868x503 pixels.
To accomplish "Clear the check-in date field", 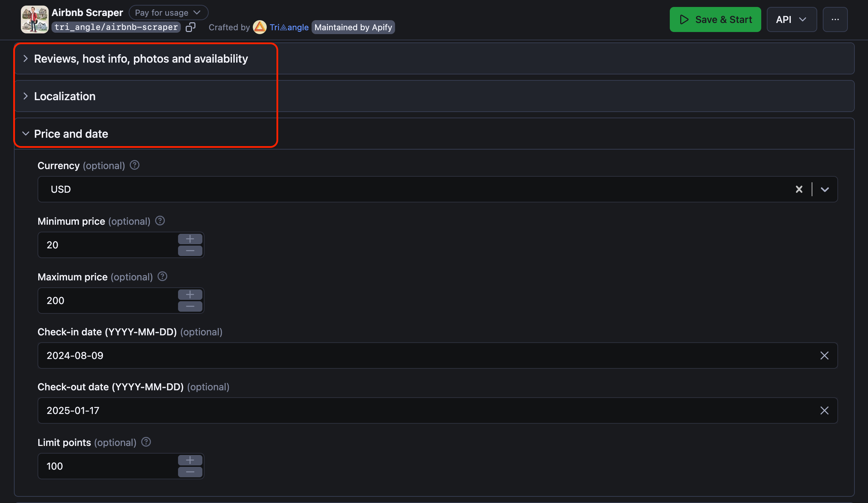I will [x=825, y=355].
